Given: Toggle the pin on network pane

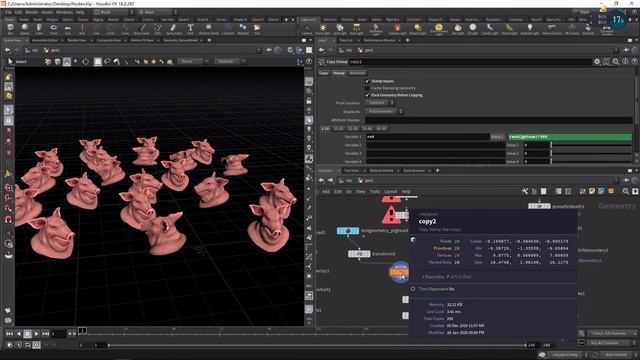Looking at the screenshot, I should point(626,180).
